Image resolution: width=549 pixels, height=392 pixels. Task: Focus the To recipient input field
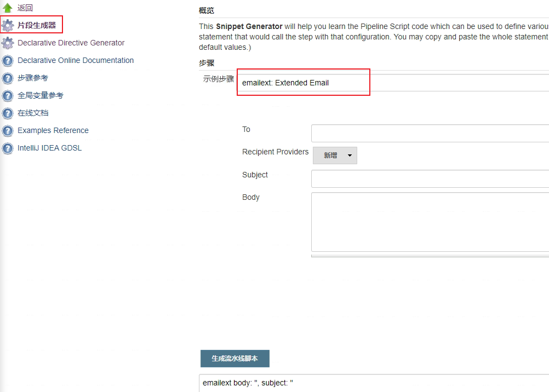coord(430,134)
